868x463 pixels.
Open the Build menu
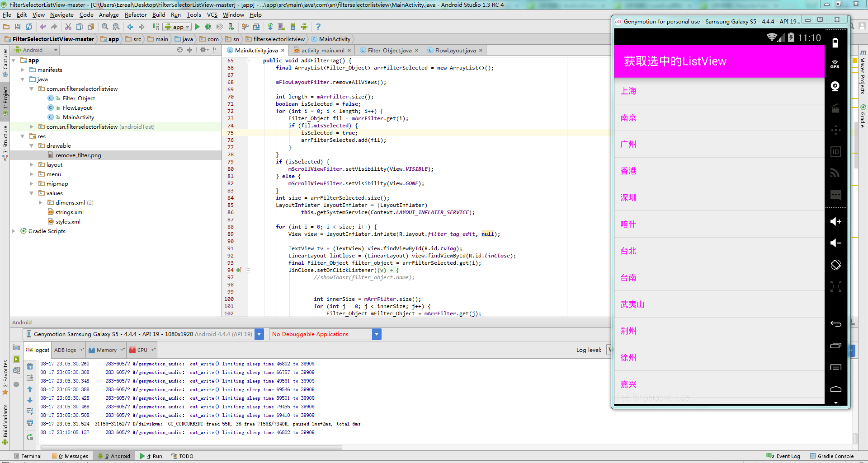pos(159,15)
